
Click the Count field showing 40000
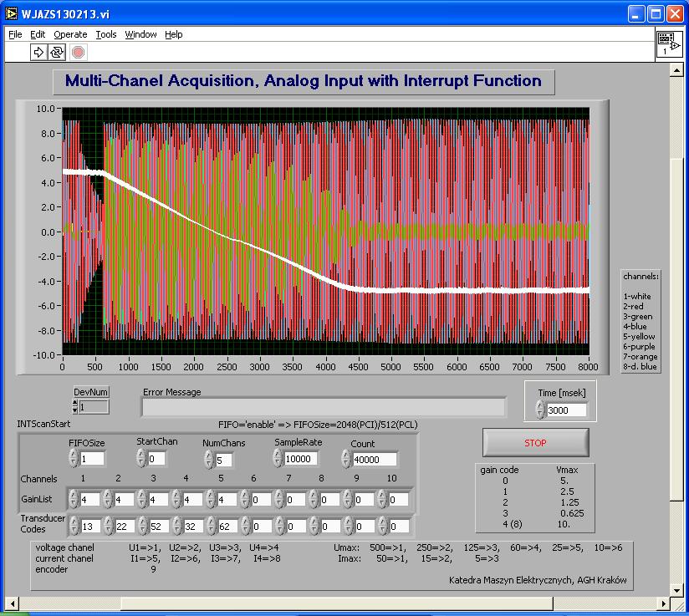(x=375, y=459)
